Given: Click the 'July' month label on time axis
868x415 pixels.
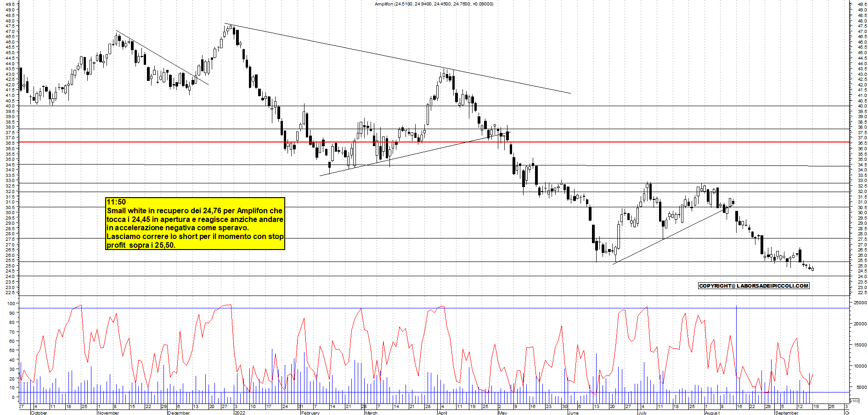Looking at the screenshot, I should pos(643,413).
